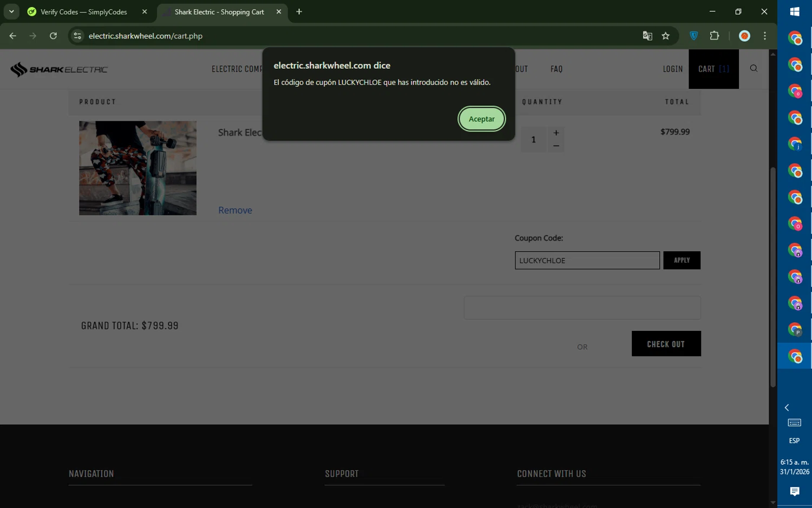Screen dimensions: 812x508
Task: Close the Shark Electric - Shopping Cart tab
Action: coord(279,11)
